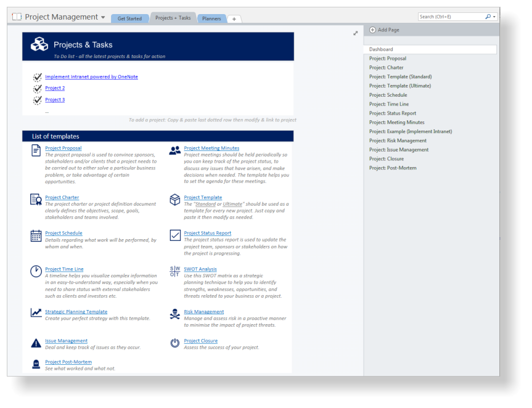This screenshot has height=408, width=532.
Task: Open the search scope dropdown arrow
Action: click(493, 17)
